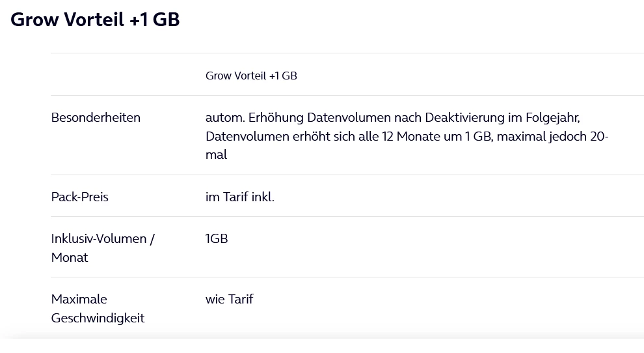The width and height of the screenshot is (644, 353).
Task: Click the '1GB' value cell
Action: 217,238
